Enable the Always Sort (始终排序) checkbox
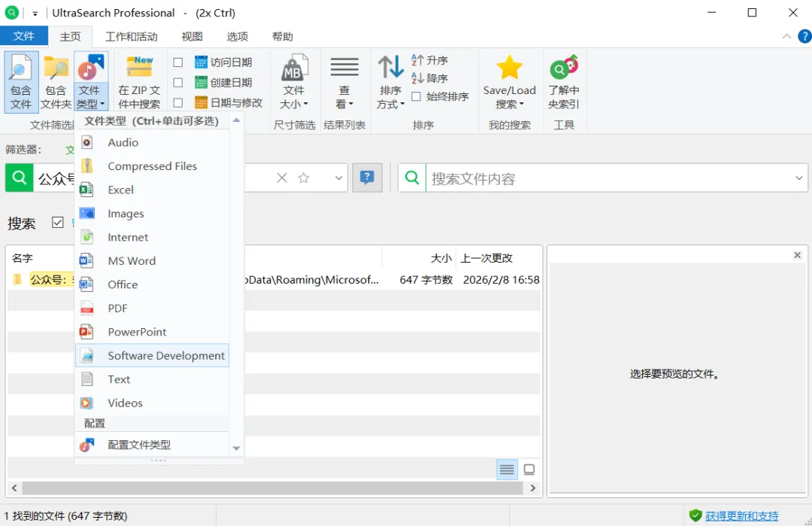Screen dimensions: 812x526 coord(416,96)
